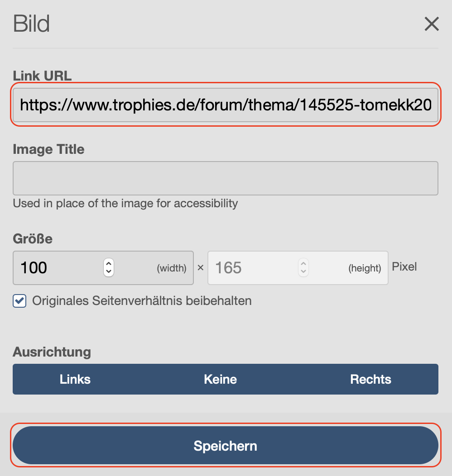Screen dimensions: 452x476
Task: Set alignment to Rechts
Action: 370,379
